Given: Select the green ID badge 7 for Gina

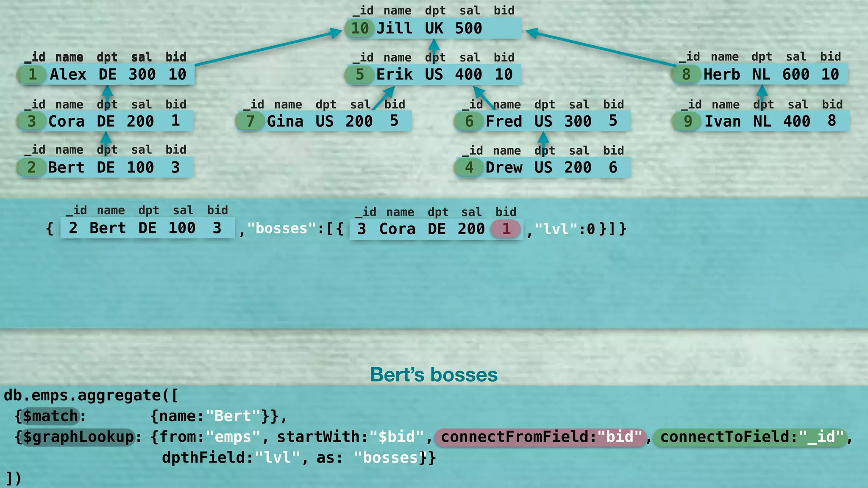Looking at the screenshot, I should pos(250,122).
